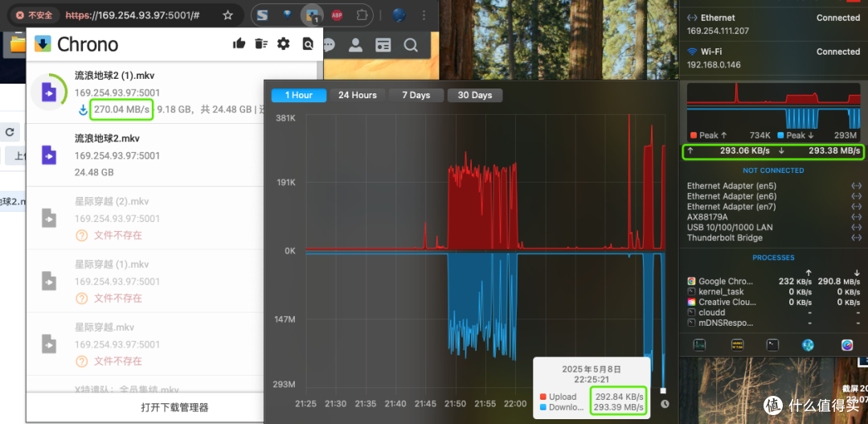Image resolution: width=868 pixels, height=424 pixels.
Task: Click the blue gem extension icon
Action: (x=287, y=15)
